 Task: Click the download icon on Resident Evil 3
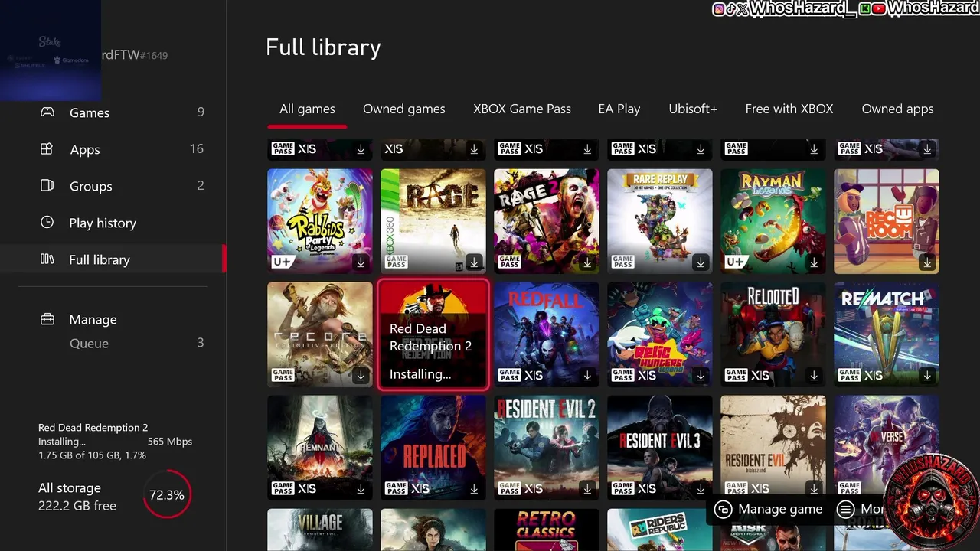701,489
